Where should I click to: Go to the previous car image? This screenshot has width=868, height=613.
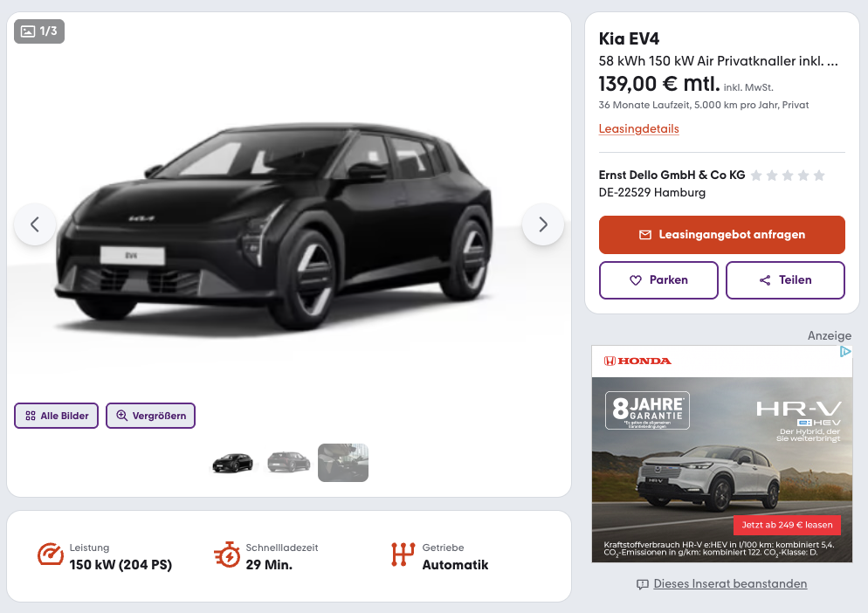(x=35, y=224)
